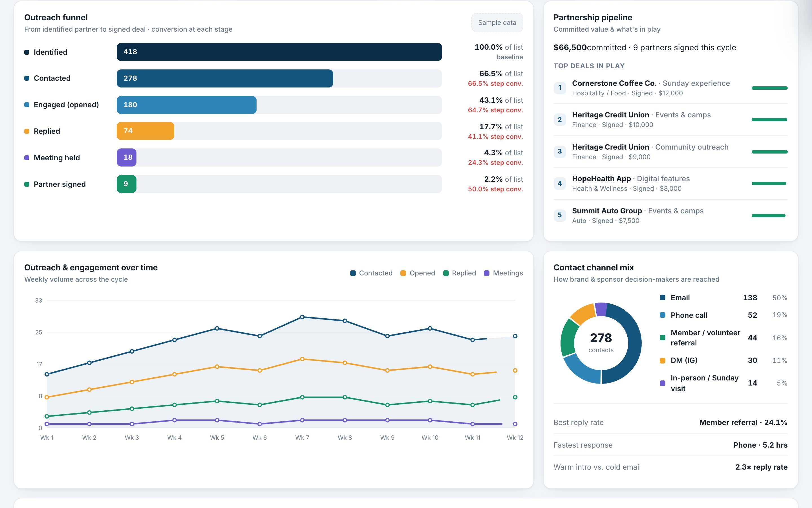This screenshot has height=508, width=812.
Task: Click the Wk 12 Opened data point
Action: (x=515, y=370)
